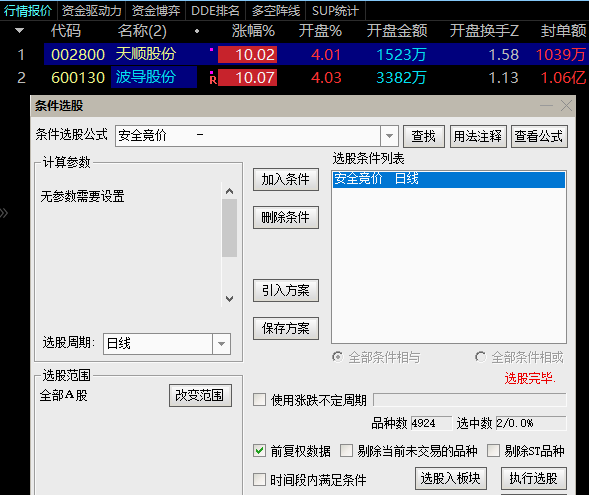Select stock name 波导股份
The image size is (589, 495).
coord(146,77)
